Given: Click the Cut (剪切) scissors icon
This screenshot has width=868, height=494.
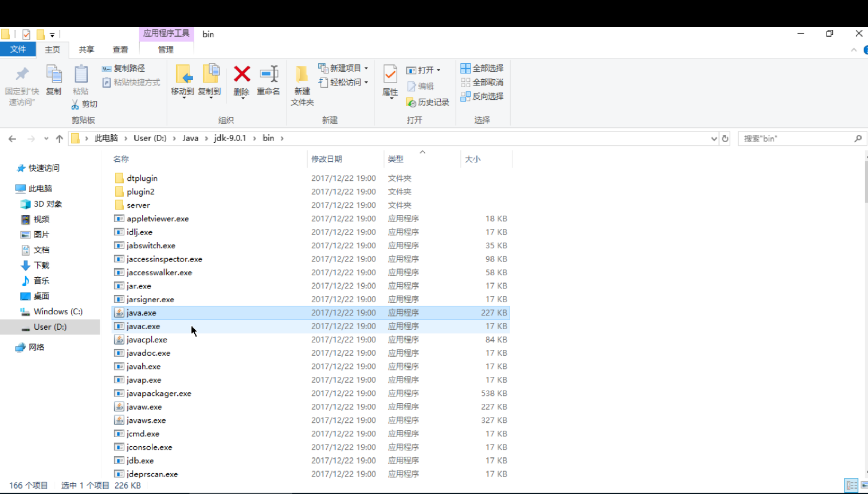Looking at the screenshot, I should pyautogui.click(x=75, y=104).
